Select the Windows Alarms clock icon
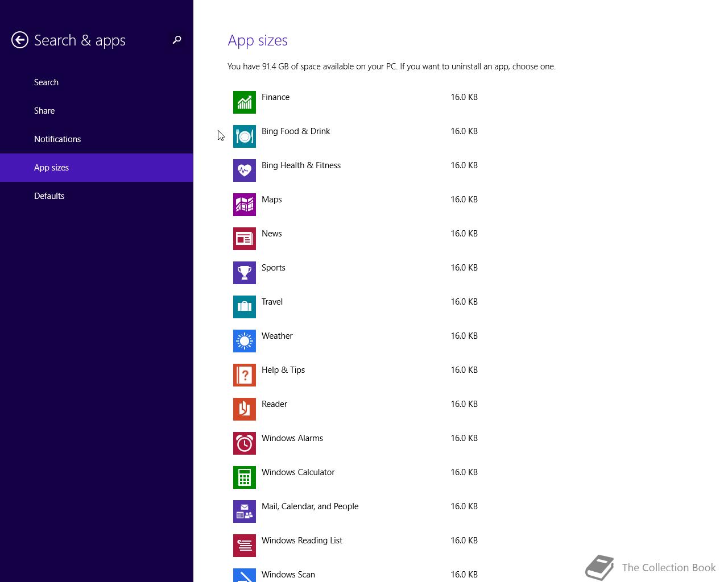 click(245, 443)
